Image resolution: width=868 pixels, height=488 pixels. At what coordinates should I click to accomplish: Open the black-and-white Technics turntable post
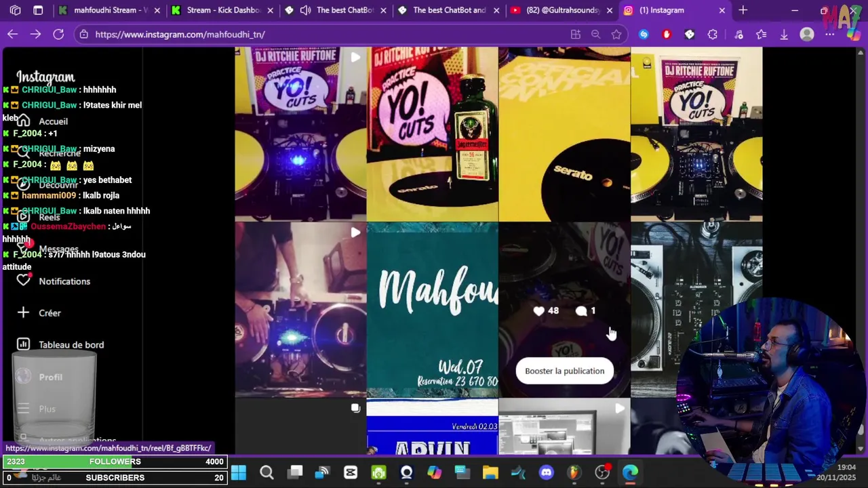click(696, 310)
